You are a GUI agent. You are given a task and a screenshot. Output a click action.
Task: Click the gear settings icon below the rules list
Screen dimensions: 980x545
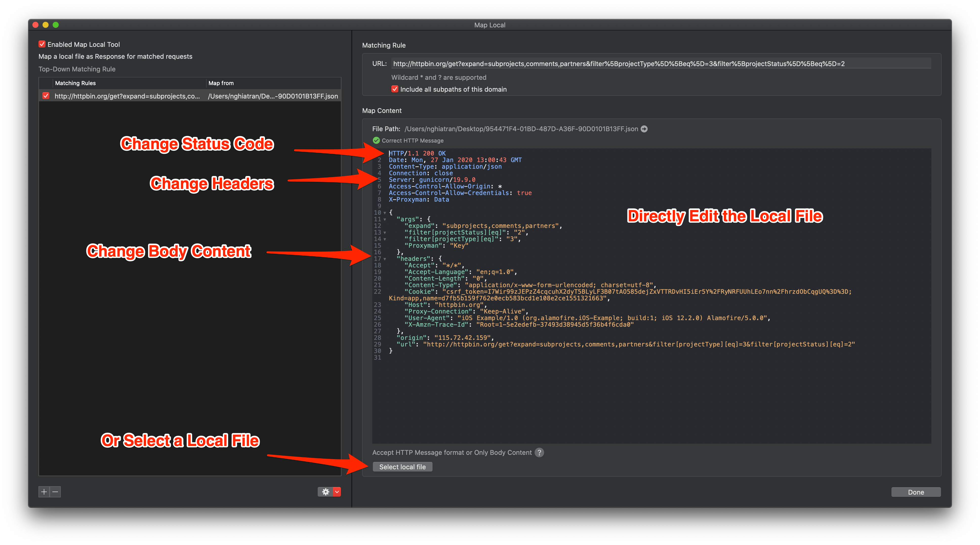pyautogui.click(x=325, y=492)
